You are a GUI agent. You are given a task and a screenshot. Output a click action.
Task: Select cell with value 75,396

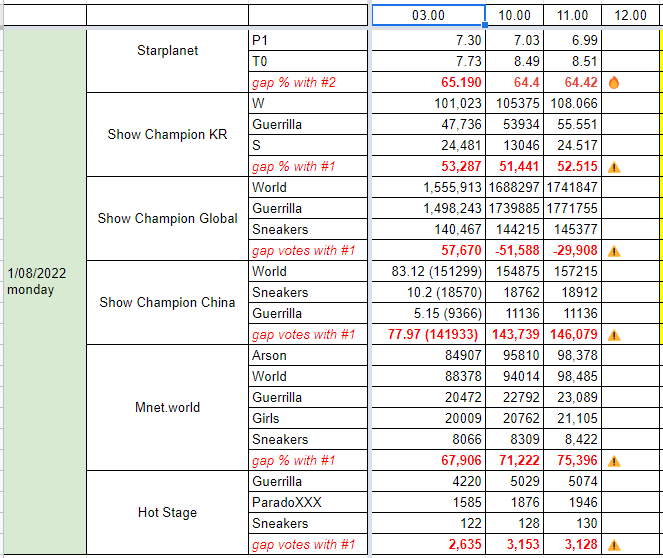point(572,460)
